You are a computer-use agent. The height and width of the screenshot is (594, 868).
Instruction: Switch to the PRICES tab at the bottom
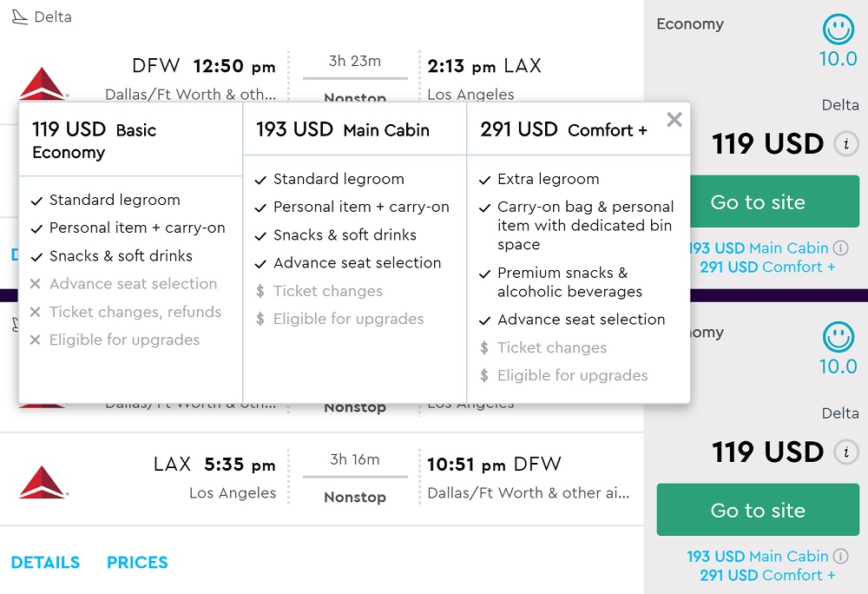137,563
